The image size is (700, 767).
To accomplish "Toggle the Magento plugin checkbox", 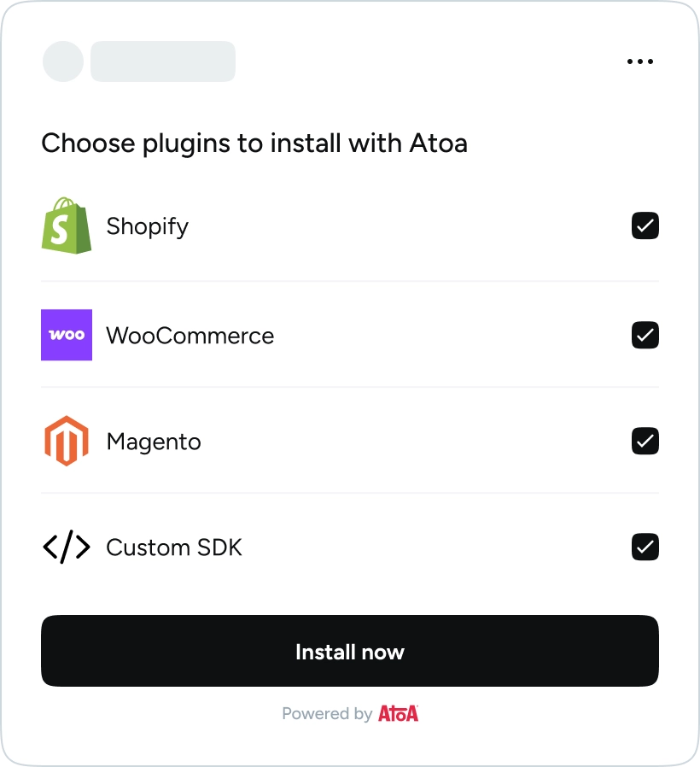I will tap(645, 441).
